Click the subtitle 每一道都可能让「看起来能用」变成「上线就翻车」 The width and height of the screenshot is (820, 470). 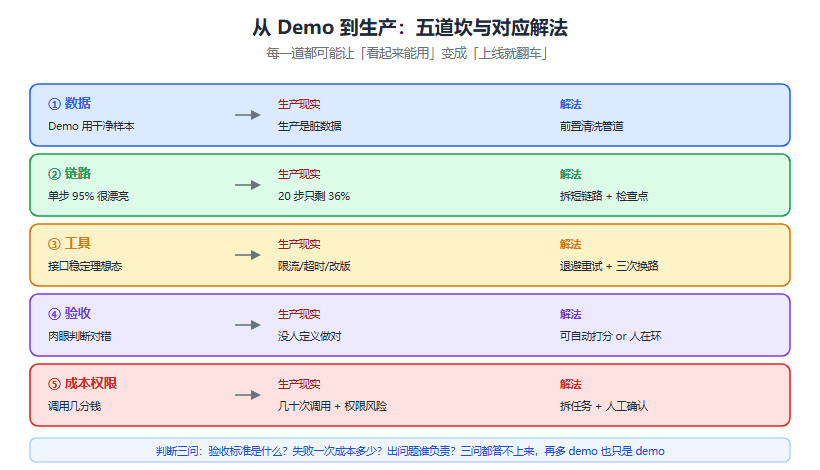[406, 53]
